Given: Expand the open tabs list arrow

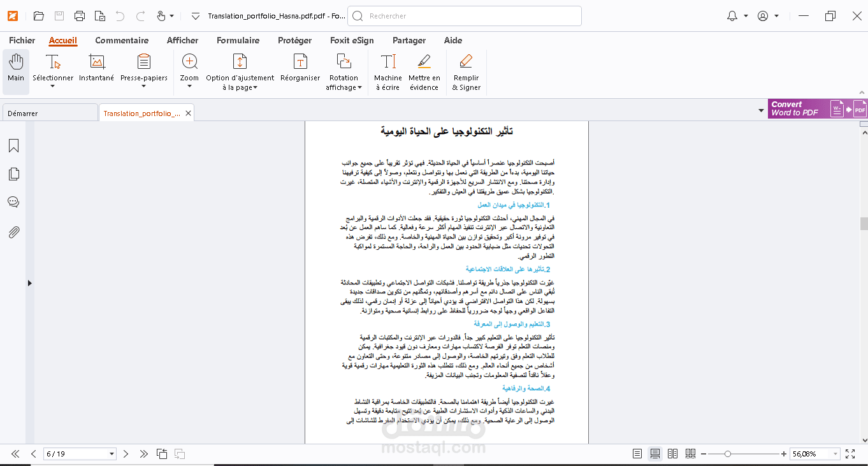Looking at the screenshot, I should 761,111.
